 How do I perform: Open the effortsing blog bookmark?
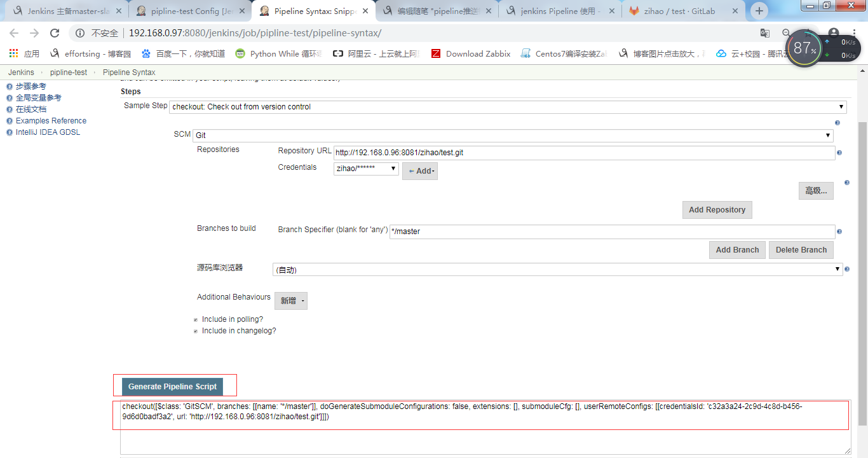(90, 53)
